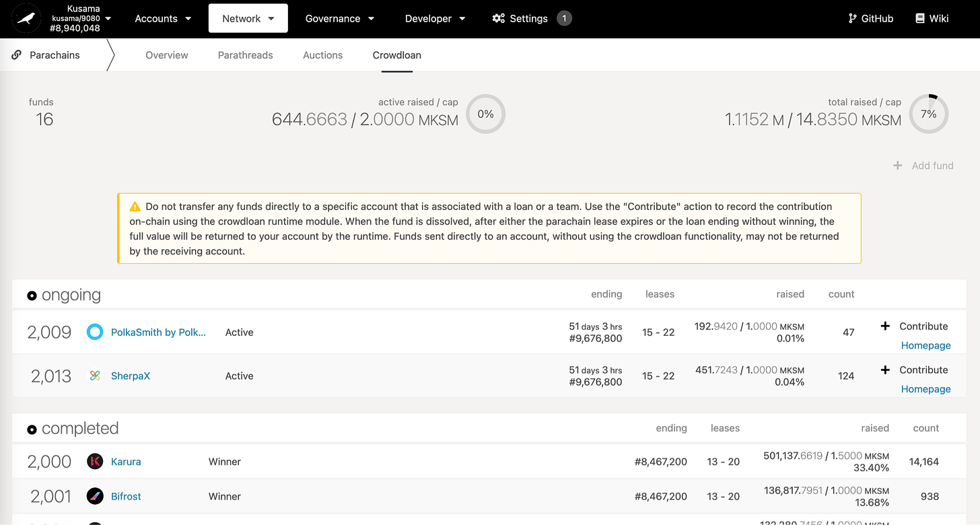Image resolution: width=980 pixels, height=525 pixels.
Task: Switch to the Parathreads tab
Action: (246, 55)
